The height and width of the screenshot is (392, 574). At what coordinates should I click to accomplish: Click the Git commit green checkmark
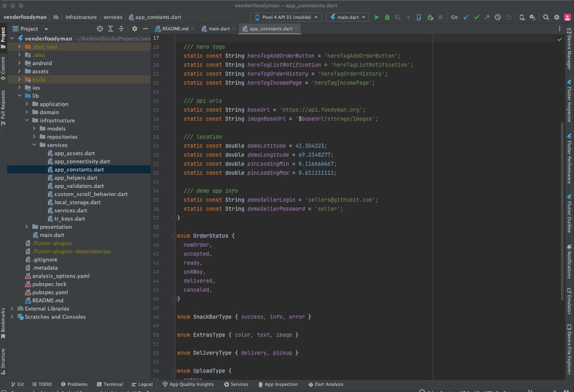click(x=477, y=17)
